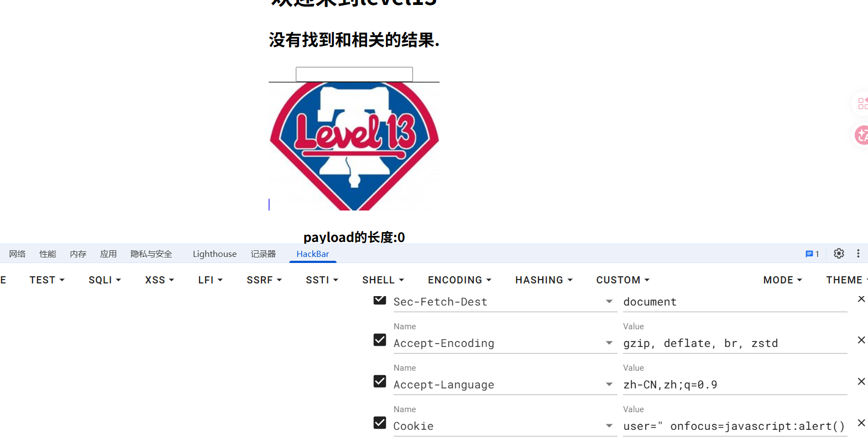
Task: Click the '没有找到和相关的结果.' heading
Action: 354,40
